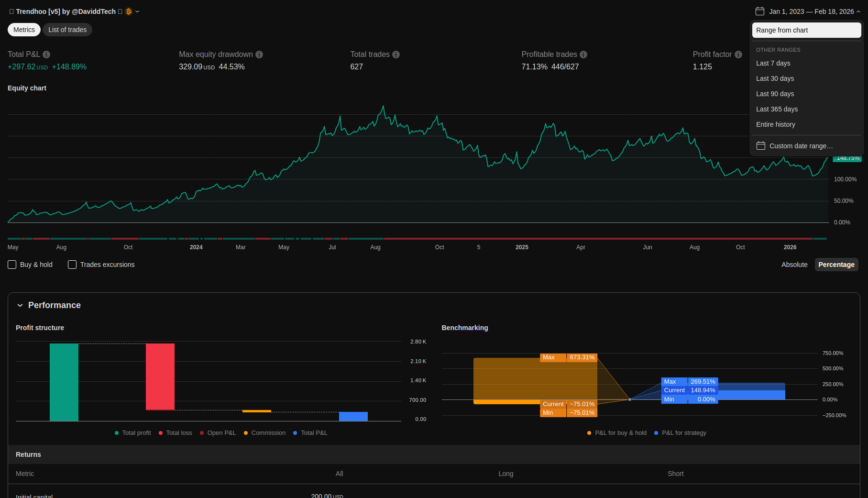Enable the Buy & hold checkbox
Viewport: 868px width, 498px height.
click(12, 265)
